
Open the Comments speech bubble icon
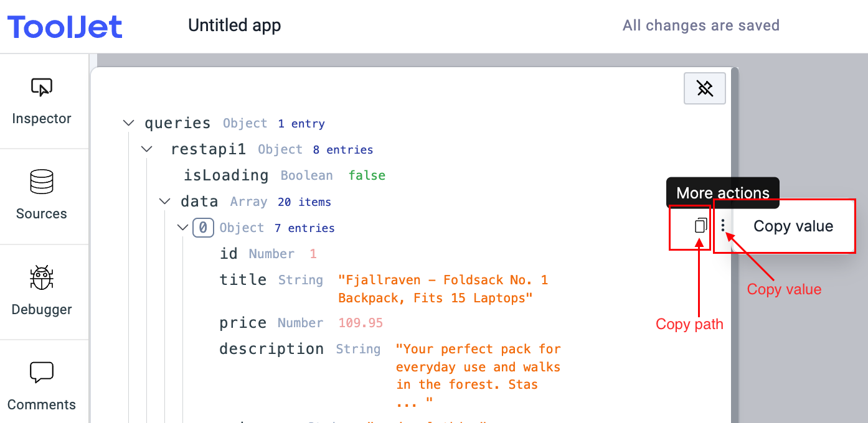(x=42, y=373)
